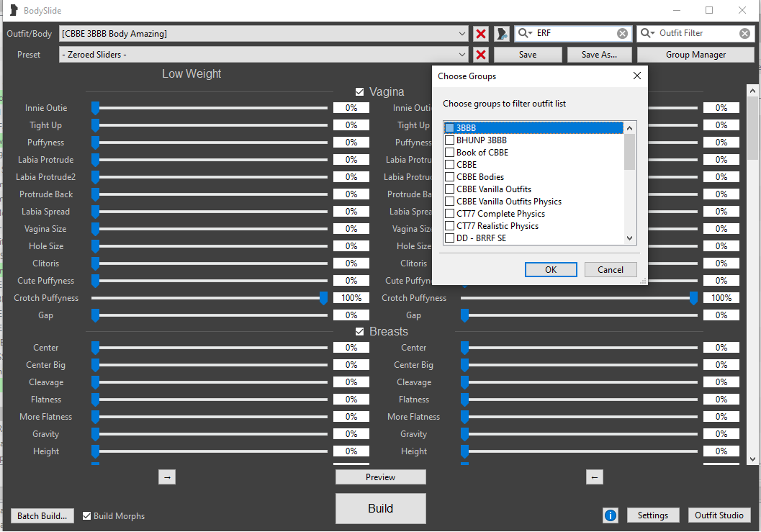Click the low weight Center Big value field
Viewport: 761px width, 532px height.
[351, 365]
